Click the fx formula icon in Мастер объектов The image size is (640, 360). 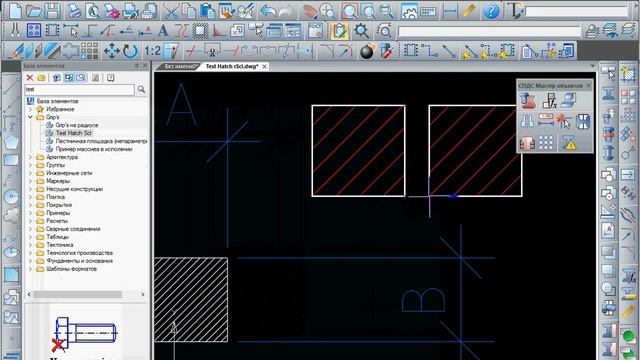click(x=550, y=100)
